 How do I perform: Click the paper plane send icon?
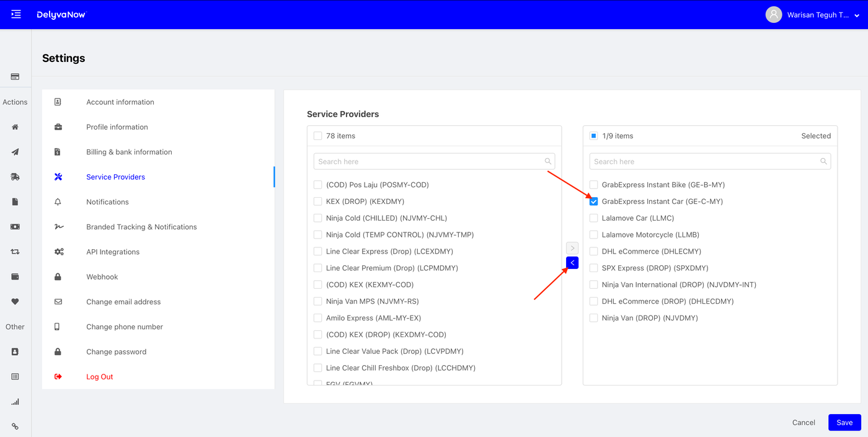[15, 152]
